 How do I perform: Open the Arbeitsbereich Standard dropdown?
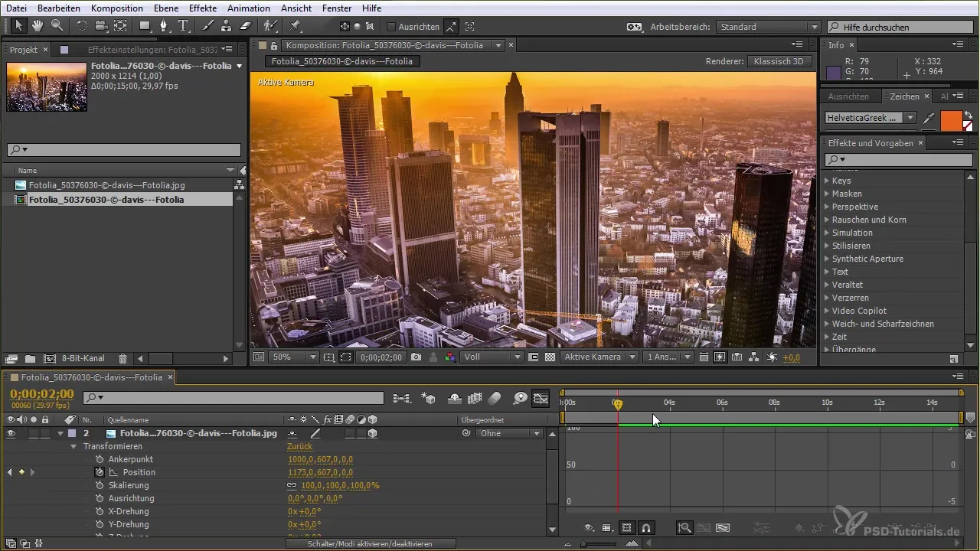pyautogui.click(x=768, y=27)
